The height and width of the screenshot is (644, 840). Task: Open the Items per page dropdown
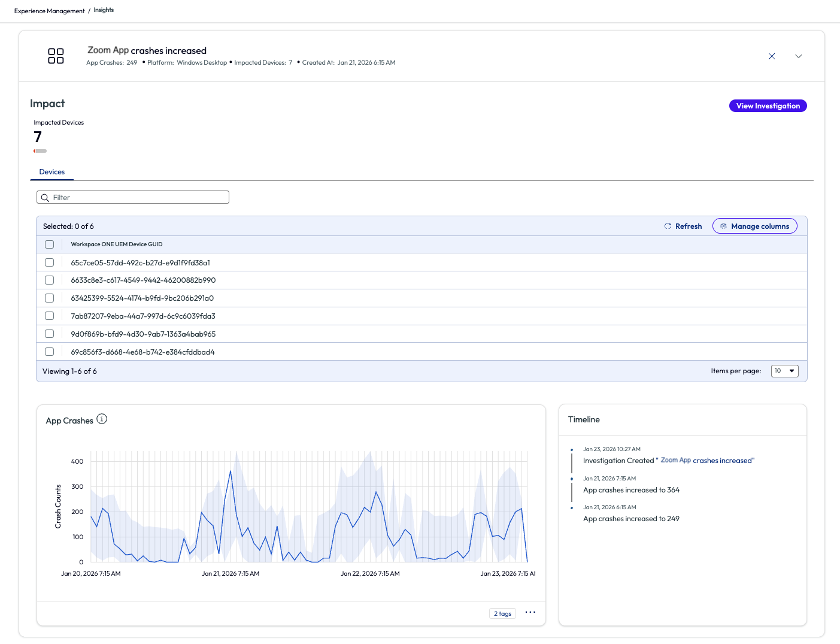(785, 371)
